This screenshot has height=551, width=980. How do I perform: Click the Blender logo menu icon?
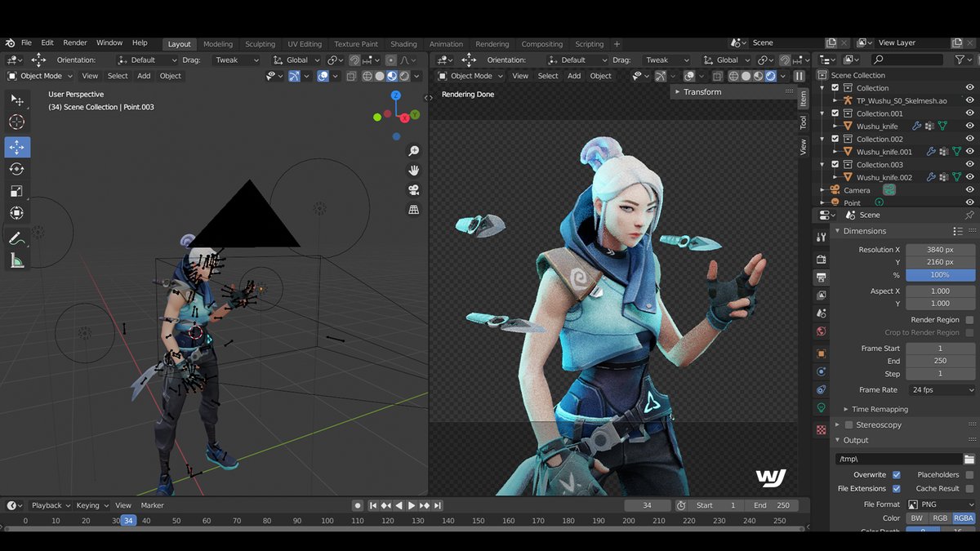tap(10, 43)
